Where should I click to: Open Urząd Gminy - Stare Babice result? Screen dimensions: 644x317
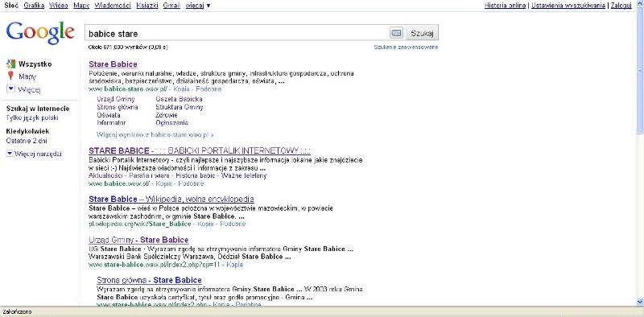tap(138, 240)
